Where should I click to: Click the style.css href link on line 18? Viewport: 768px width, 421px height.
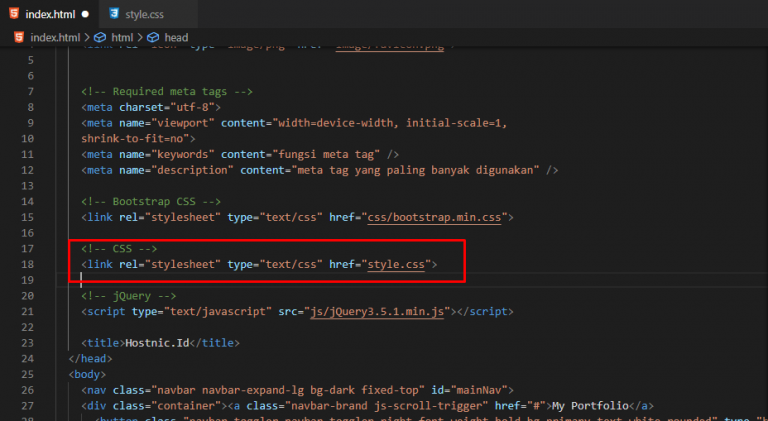[x=397, y=264]
